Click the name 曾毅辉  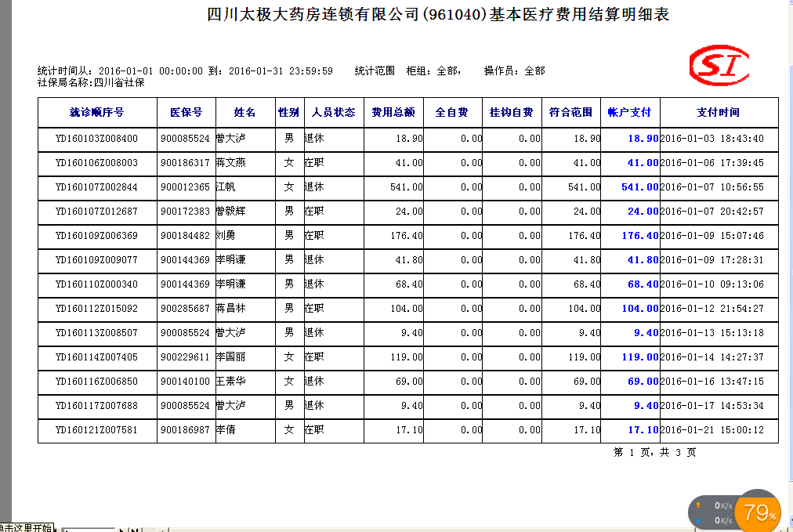pyautogui.click(x=231, y=212)
